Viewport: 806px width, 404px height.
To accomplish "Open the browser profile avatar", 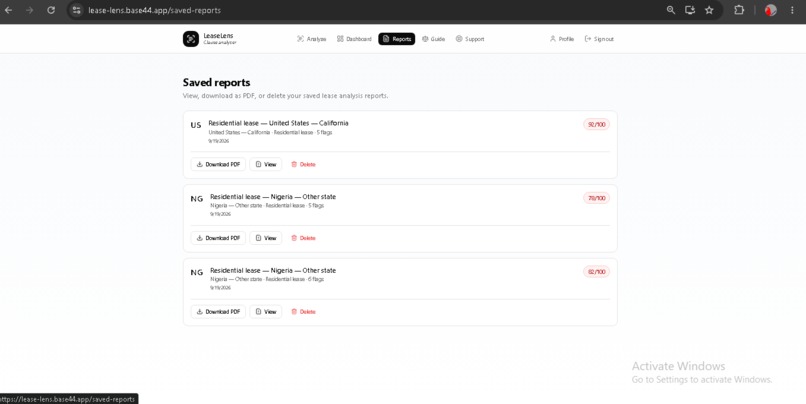I will point(770,10).
